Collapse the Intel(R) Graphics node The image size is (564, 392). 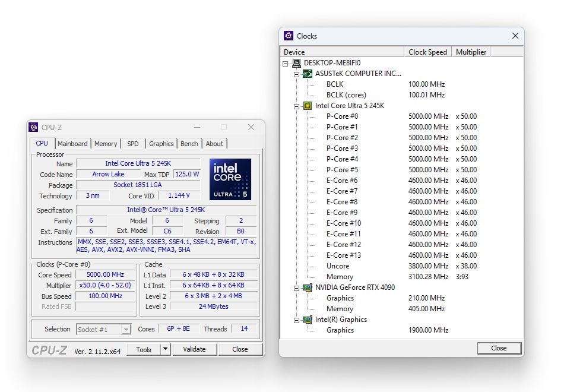tap(296, 320)
